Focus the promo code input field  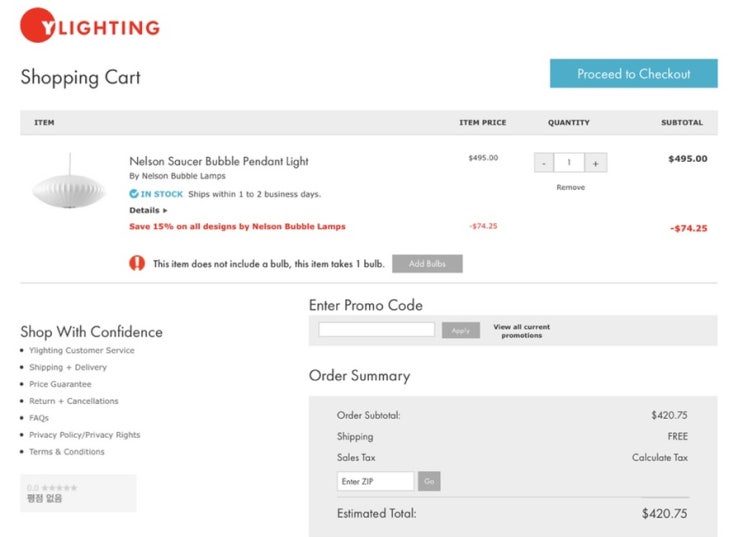377,329
